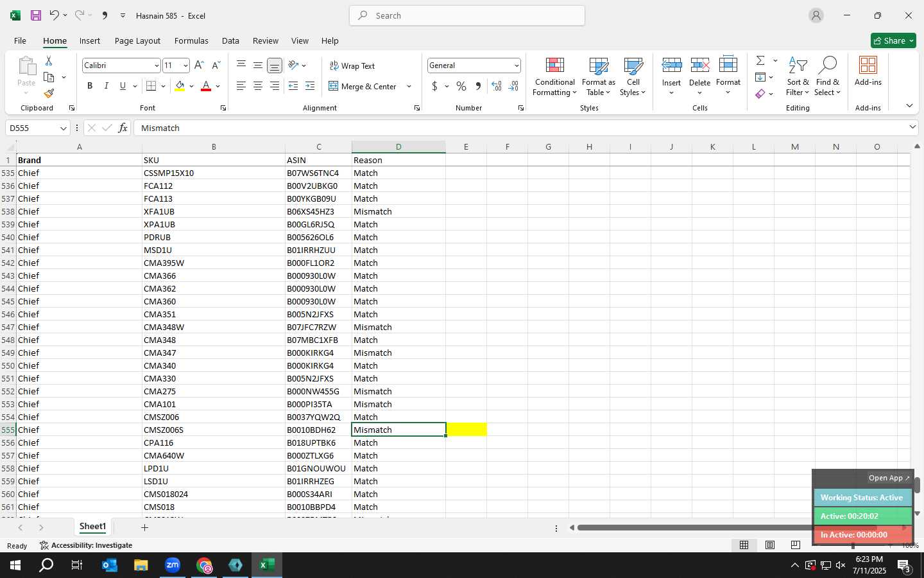924x578 pixels.
Task: Click Accessibility: Investigate in status bar
Action: [x=86, y=545]
